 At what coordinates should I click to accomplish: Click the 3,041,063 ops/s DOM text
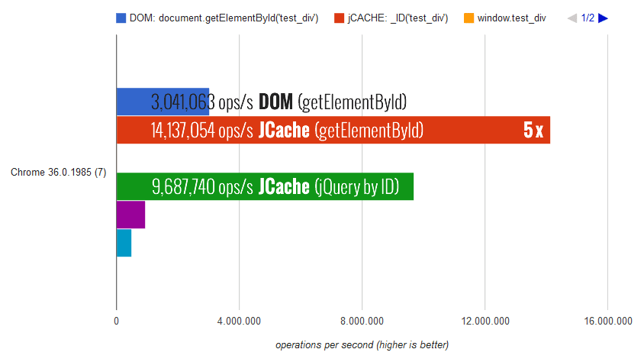tap(279, 102)
